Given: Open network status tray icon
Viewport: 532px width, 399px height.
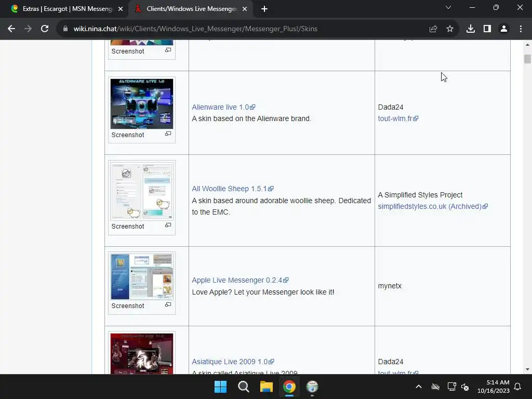Looking at the screenshot, I should (451, 387).
